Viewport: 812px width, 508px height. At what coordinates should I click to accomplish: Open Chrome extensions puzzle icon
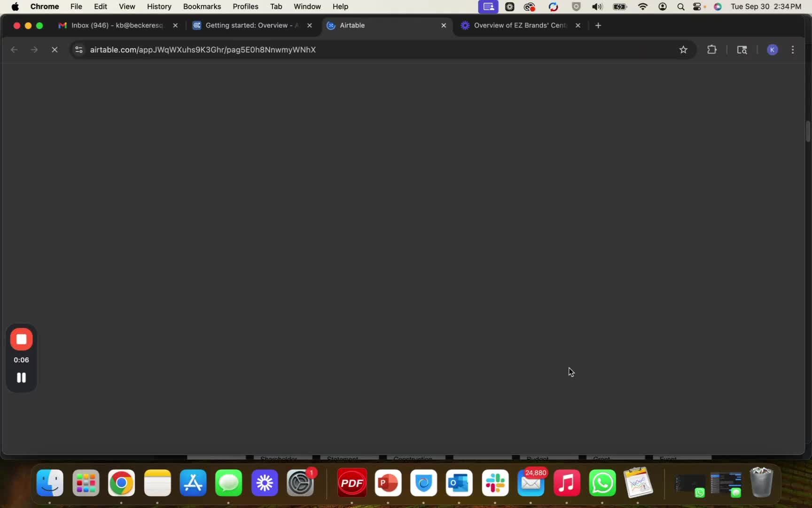[x=711, y=50]
